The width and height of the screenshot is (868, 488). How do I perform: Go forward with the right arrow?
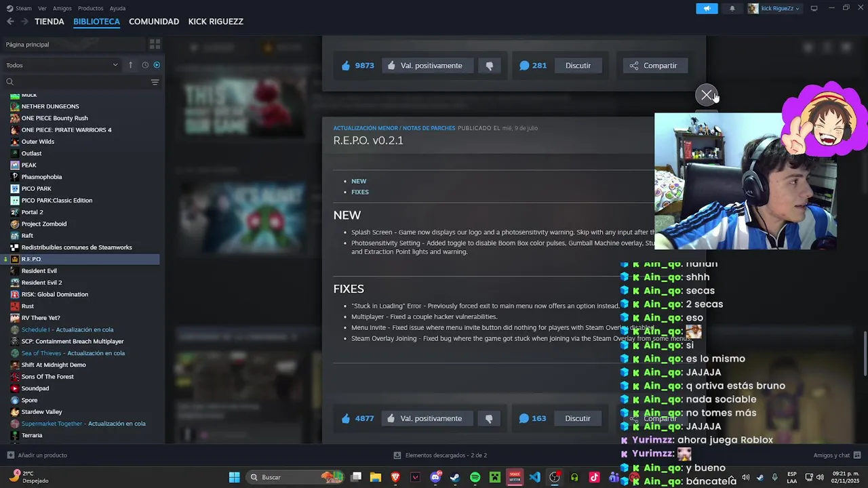click(24, 22)
